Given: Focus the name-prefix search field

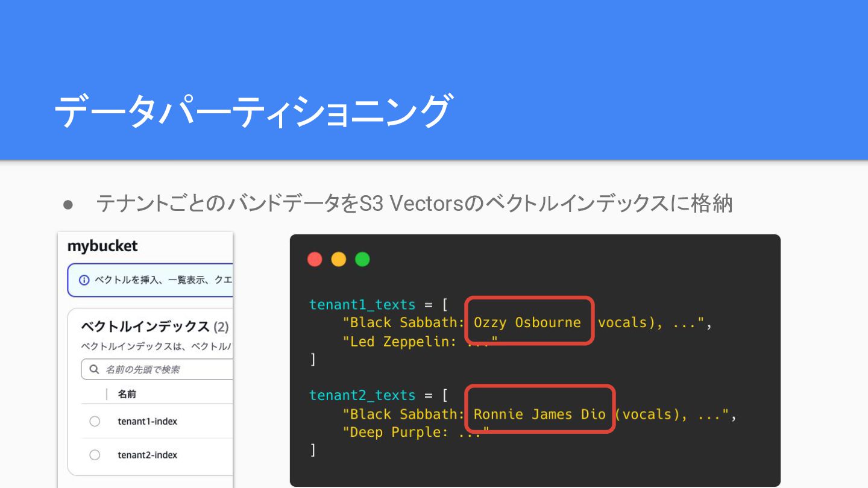Looking at the screenshot, I should [x=157, y=369].
